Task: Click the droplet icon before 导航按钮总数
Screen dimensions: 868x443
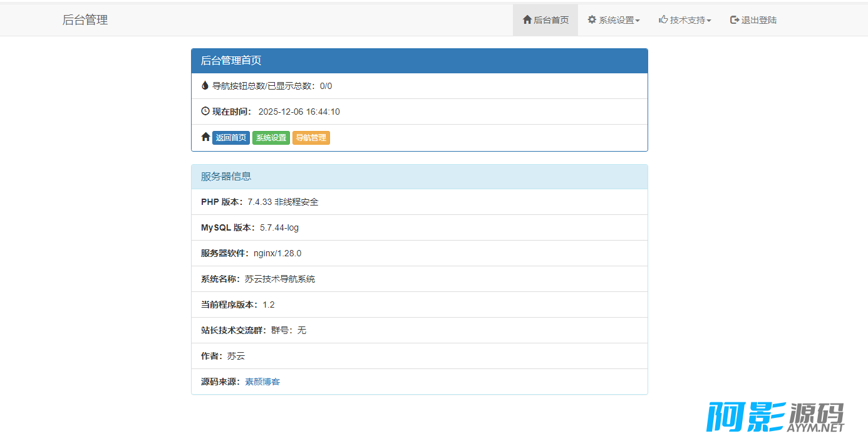Action: tap(205, 86)
